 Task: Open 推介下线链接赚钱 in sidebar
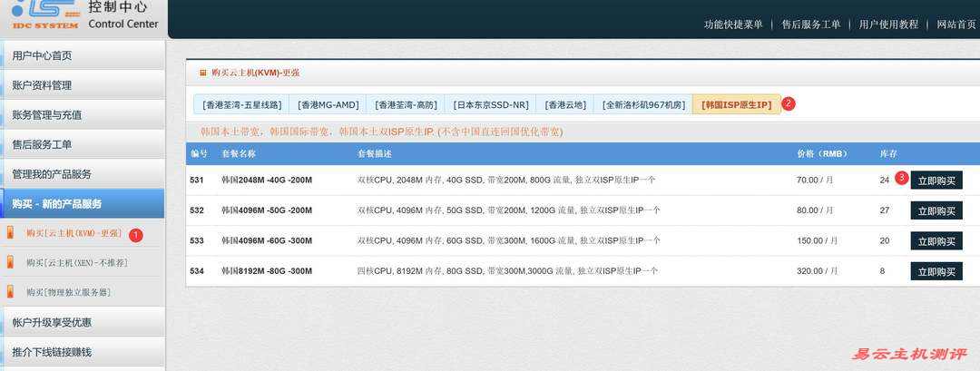click(83, 352)
